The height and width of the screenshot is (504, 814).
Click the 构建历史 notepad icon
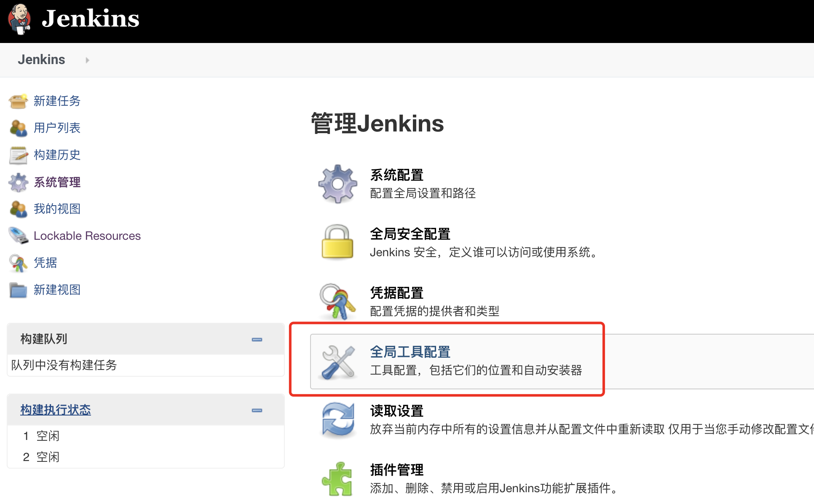pos(18,155)
